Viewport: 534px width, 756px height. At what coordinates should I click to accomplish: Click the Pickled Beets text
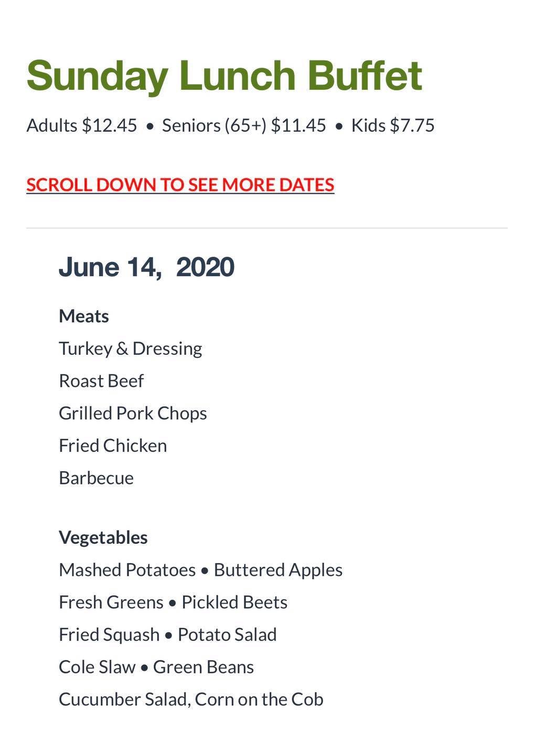234,602
